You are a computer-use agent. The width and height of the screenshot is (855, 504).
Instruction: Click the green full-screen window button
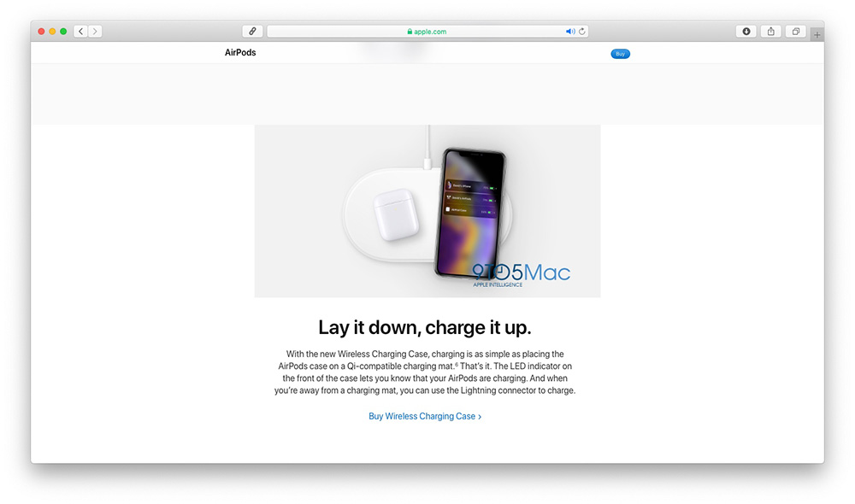[63, 32]
